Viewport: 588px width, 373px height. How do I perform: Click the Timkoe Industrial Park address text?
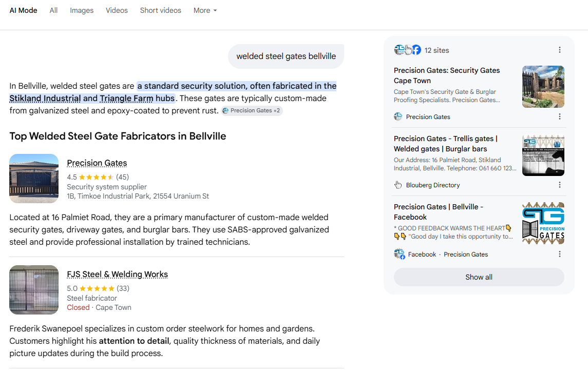click(x=138, y=196)
